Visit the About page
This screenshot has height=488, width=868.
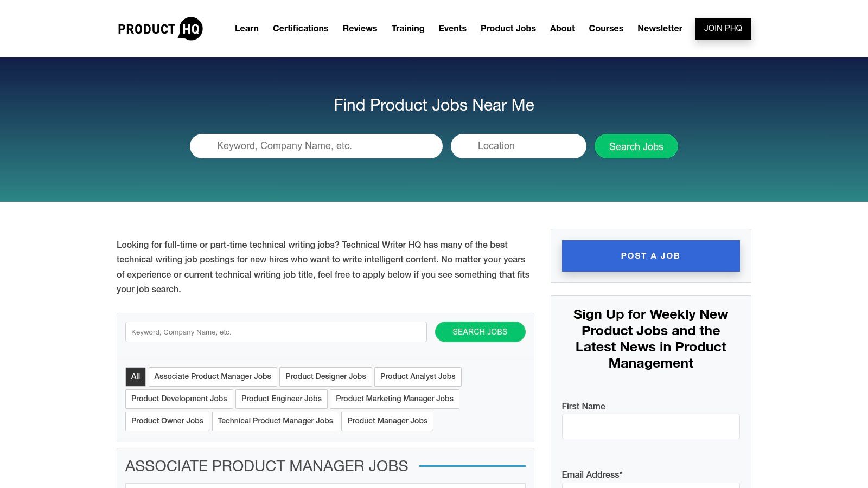pos(562,29)
